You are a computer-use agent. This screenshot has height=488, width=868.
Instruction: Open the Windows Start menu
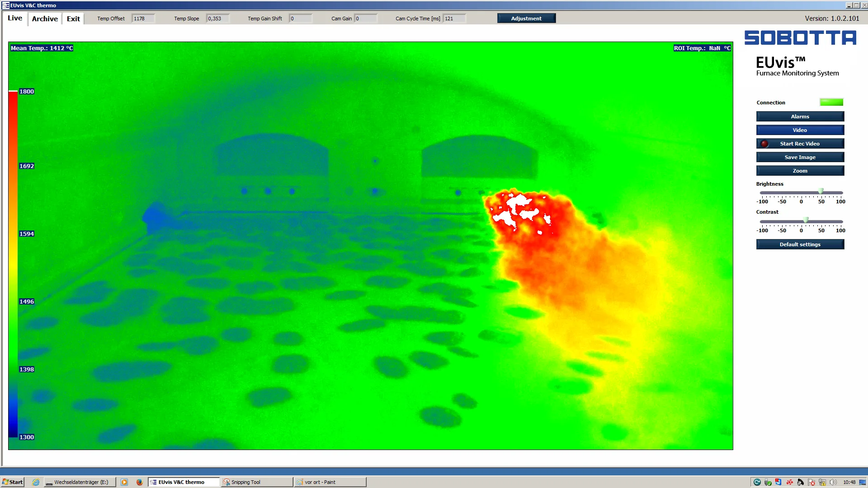click(x=12, y=482)
